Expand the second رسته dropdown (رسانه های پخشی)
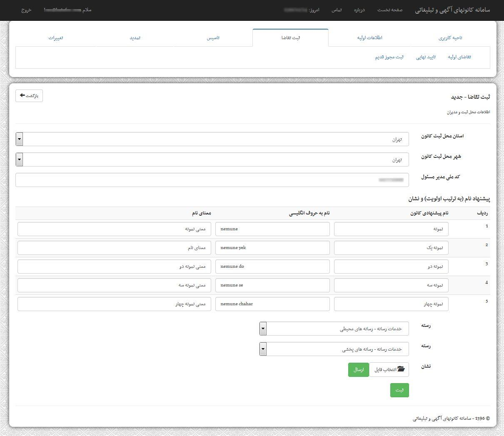This screenshot has height=436, width=504. pyautogui.click(x=334, y=349)
